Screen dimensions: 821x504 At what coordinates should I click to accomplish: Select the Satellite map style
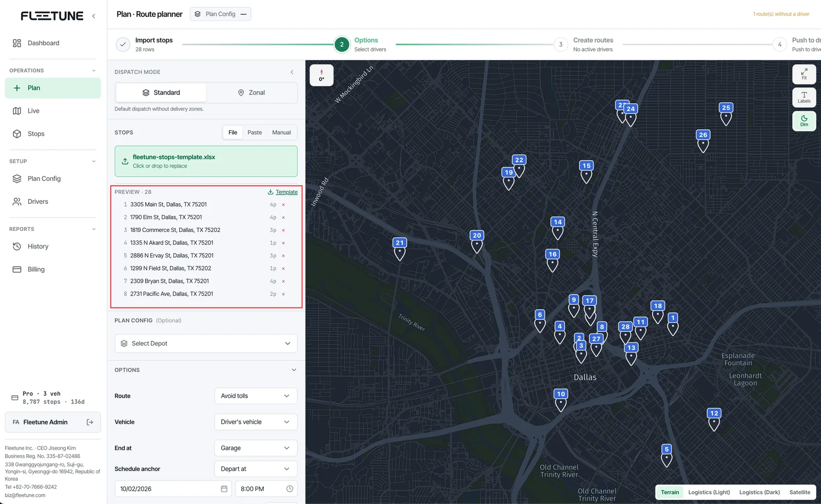(799, 492)
